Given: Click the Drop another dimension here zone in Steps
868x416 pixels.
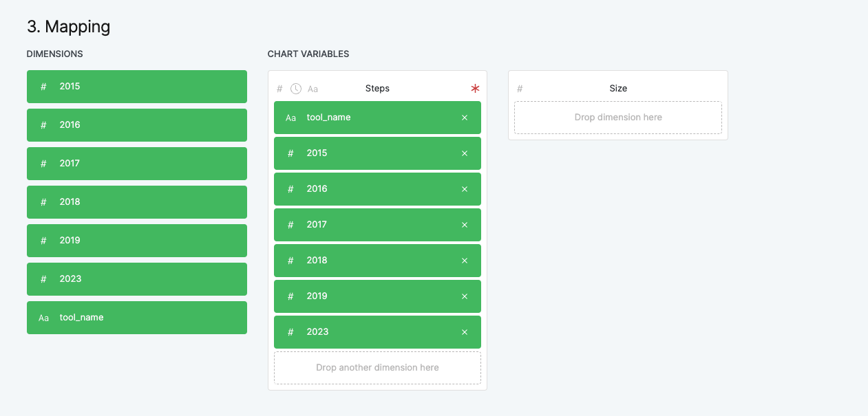Looking at the screenshot, I should pyautogui.click(x=377, y=367).
